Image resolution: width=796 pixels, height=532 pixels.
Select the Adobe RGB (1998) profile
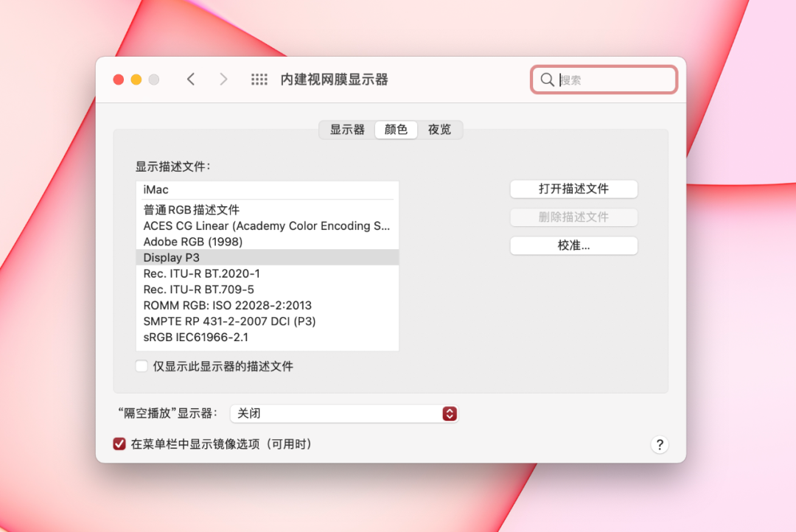268,242
